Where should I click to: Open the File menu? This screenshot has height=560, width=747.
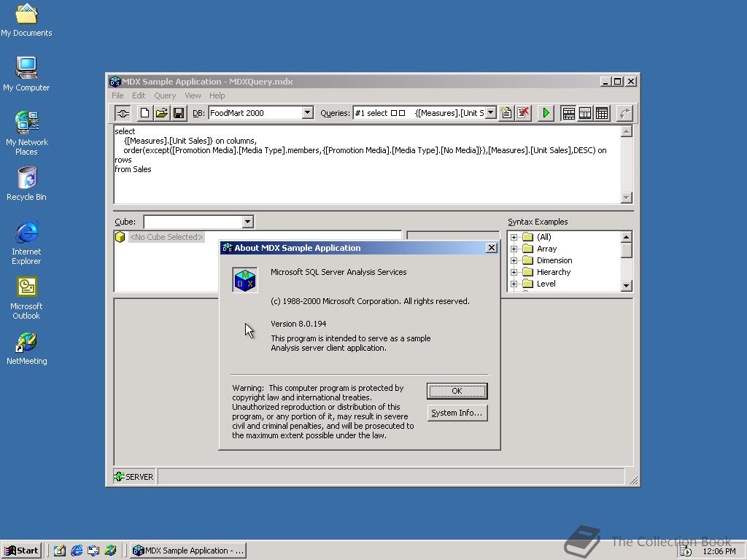pos(117,96)
